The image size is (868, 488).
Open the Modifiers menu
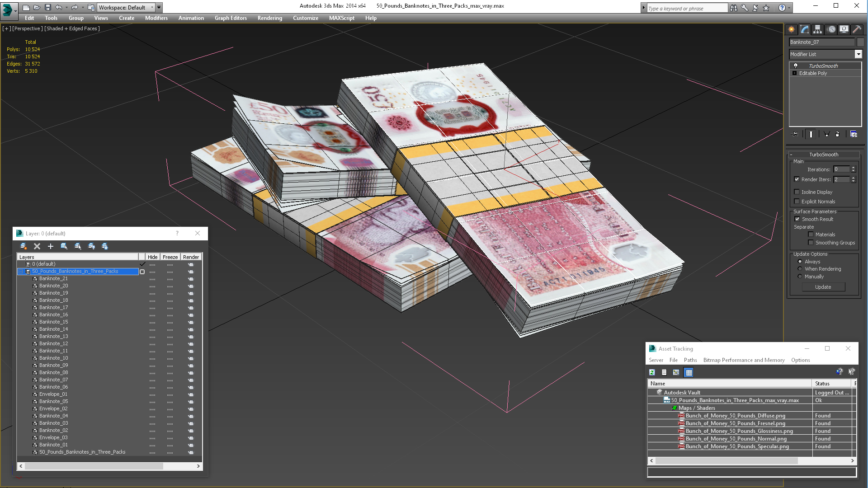156,18
